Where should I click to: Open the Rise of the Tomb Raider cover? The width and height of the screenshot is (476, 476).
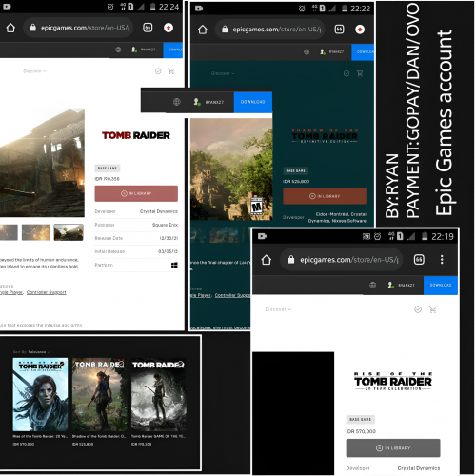pyautogui.click(x=40, y=394)
